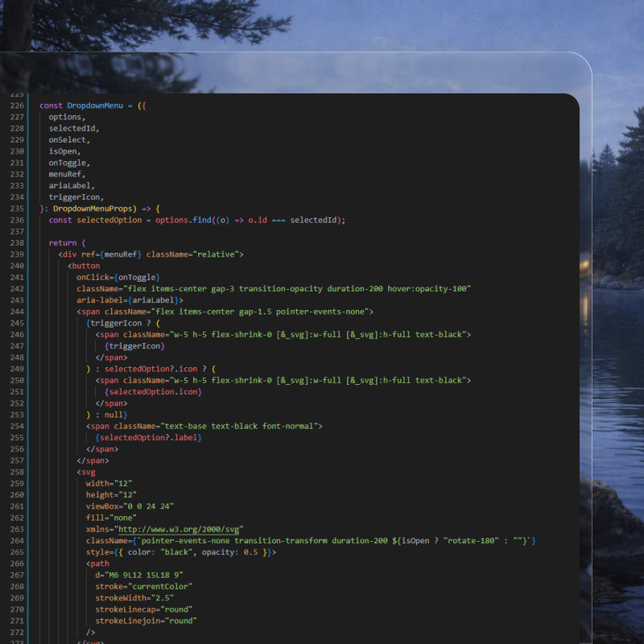Click line number 226 in the gutter

16,105
